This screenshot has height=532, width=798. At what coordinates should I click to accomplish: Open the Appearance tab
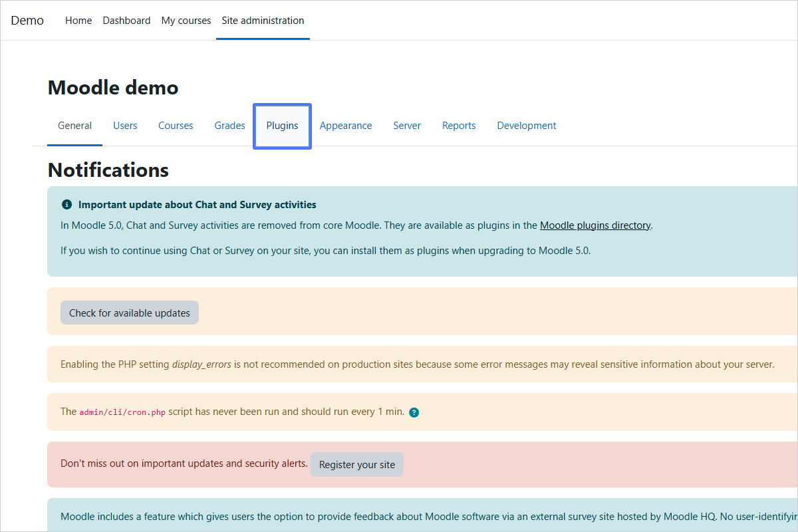pos(346,126)
